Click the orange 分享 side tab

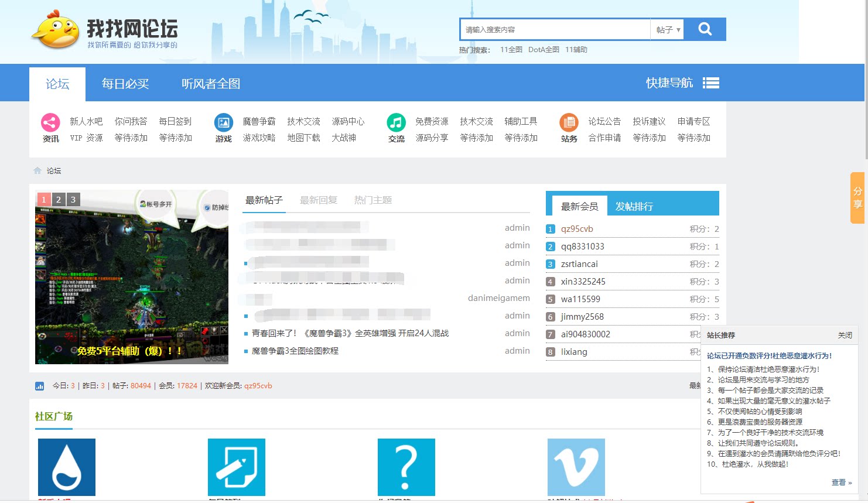click(857, 198)
